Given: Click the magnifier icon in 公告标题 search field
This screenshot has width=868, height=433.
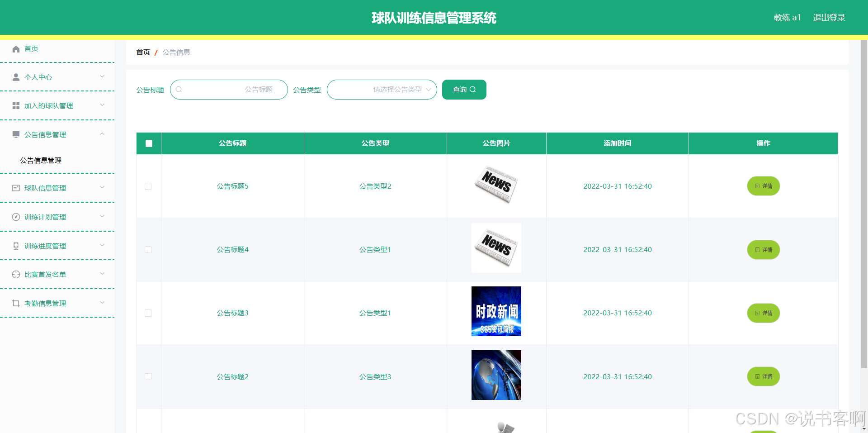Looking at the screenshot, I should (179, 90).
